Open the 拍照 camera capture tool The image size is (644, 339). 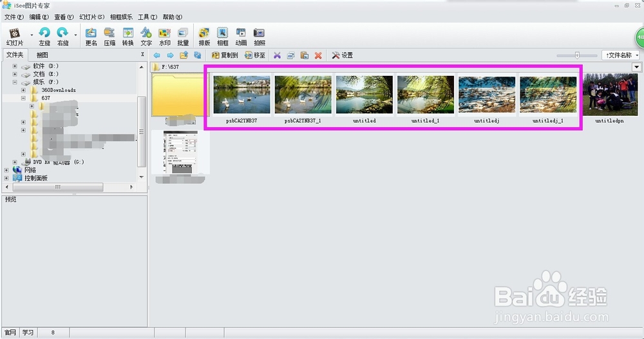click(x=260, y=36)
